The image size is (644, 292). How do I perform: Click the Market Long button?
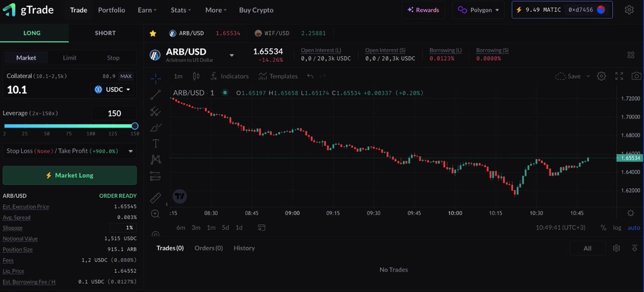(70, 175)
